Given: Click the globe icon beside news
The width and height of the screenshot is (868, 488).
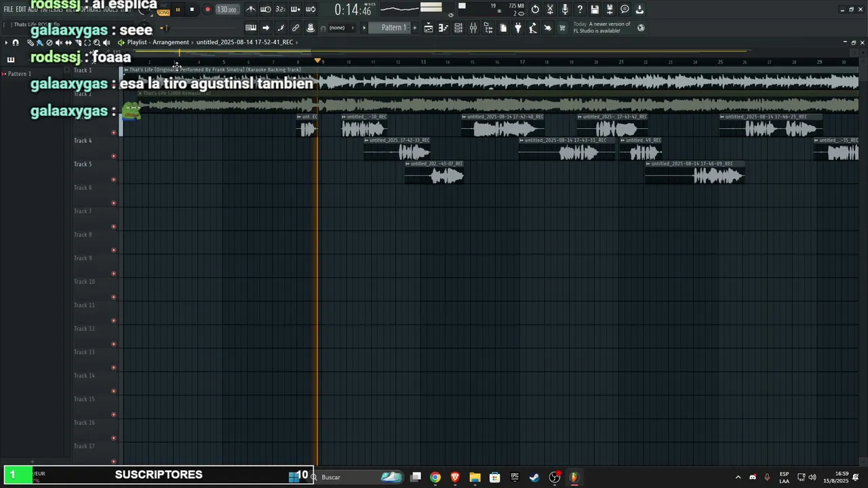Looking at the screenshot, I should [641, 28].
